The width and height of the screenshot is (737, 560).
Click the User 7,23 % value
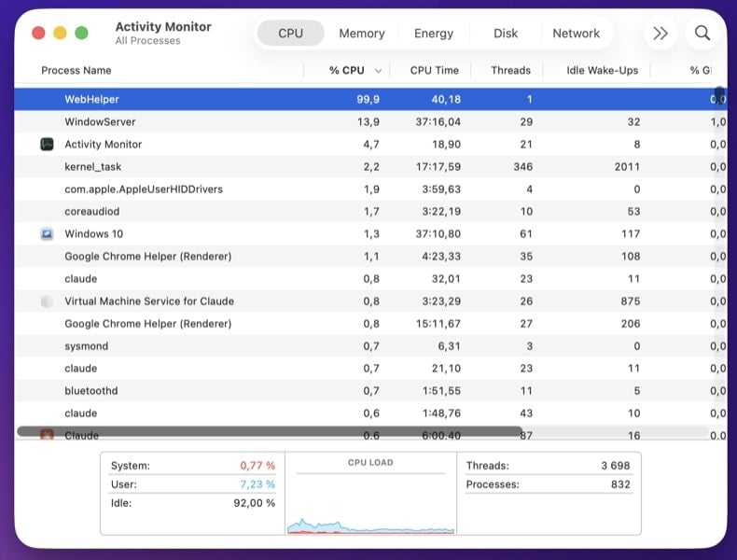[x=257, y=484]
